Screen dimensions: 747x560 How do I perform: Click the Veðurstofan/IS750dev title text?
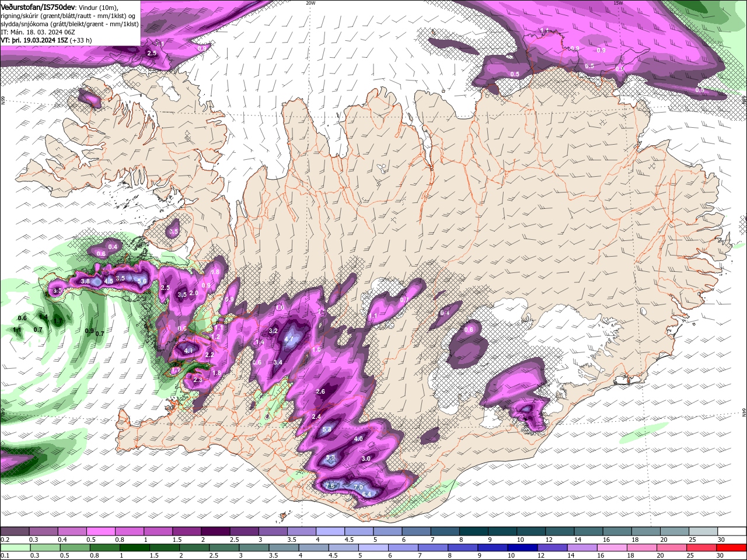tap(38, 7)
